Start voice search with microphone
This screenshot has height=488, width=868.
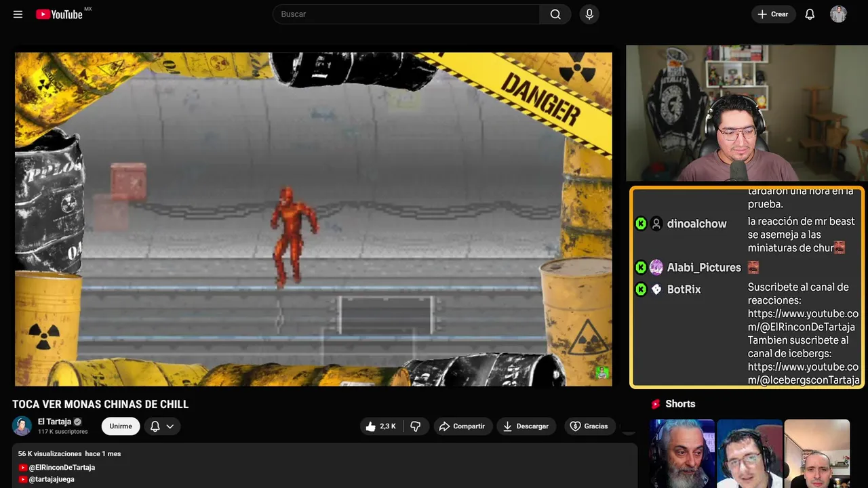[x=589, y=14]
